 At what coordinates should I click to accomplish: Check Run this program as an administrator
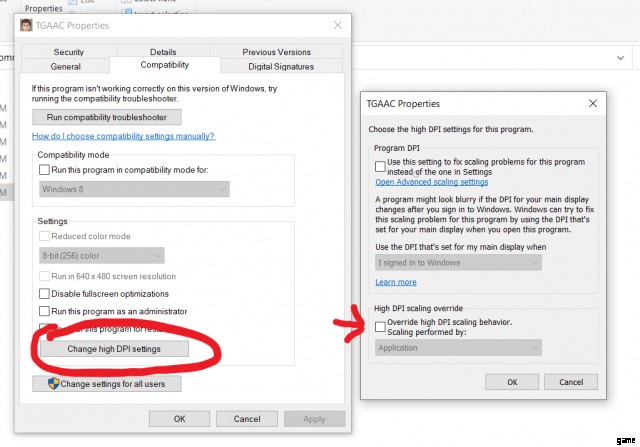click(44, 311)
